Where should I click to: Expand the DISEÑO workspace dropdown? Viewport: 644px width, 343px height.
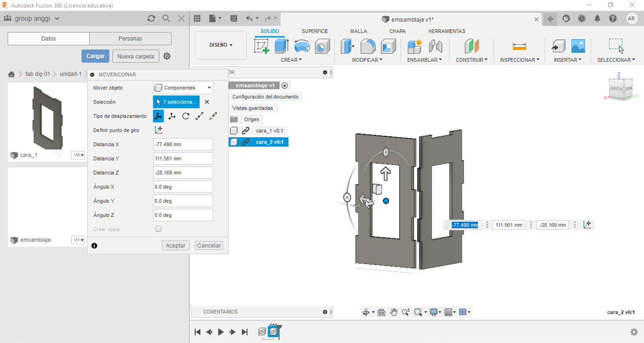(220, 45)
